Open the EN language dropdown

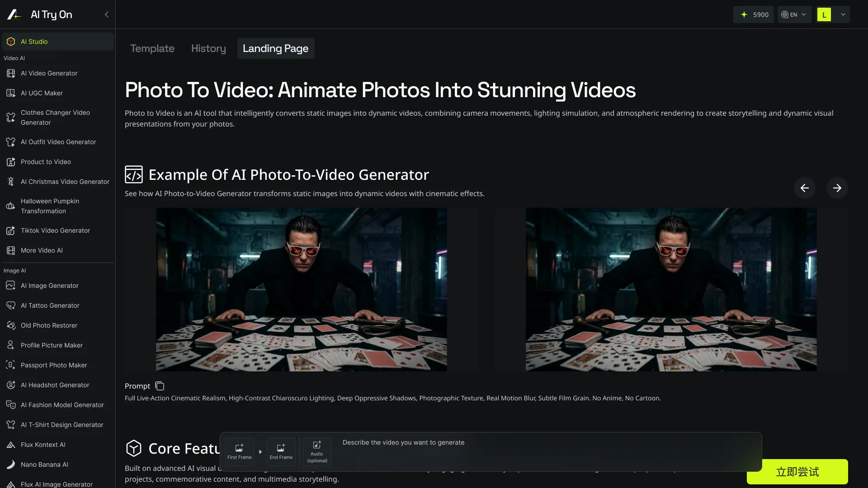coord(794,14)
